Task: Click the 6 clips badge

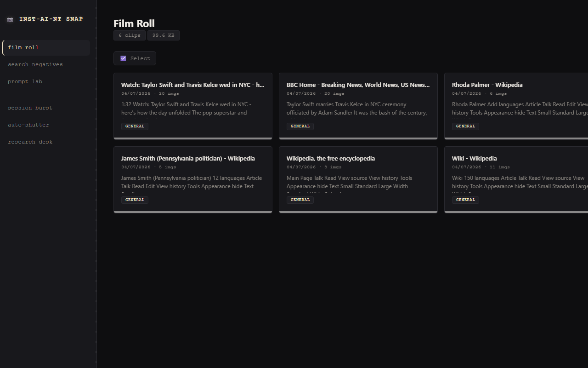Action: tap(130, 35)
